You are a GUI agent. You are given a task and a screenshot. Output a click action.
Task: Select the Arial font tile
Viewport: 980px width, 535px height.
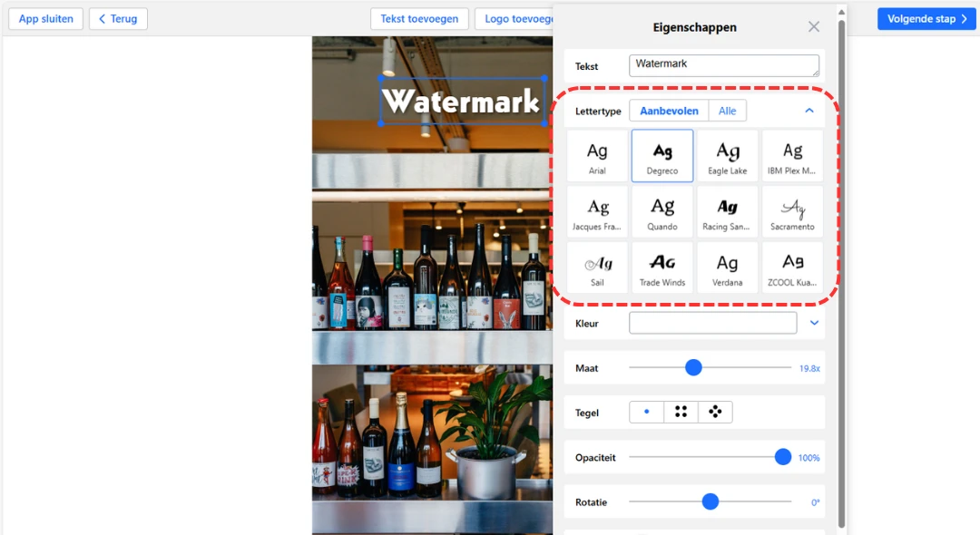(597, 156)
